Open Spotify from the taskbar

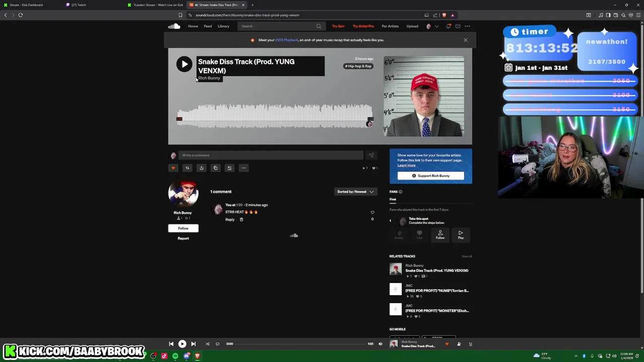(x=175, y=356)
